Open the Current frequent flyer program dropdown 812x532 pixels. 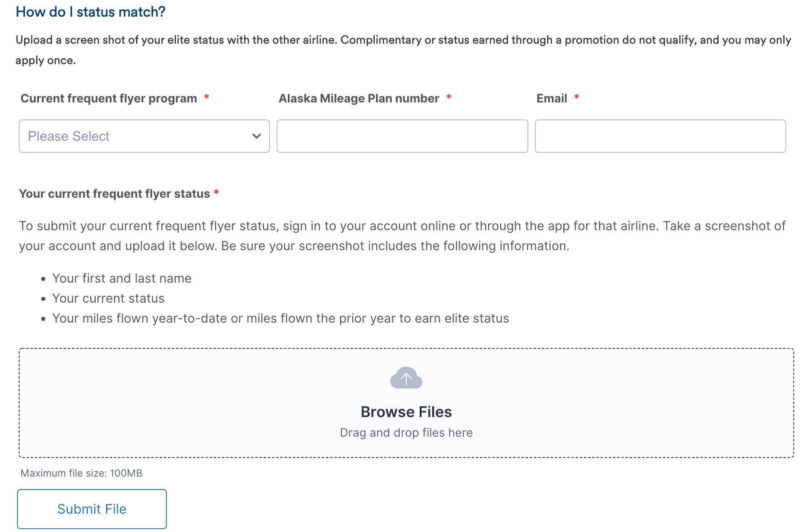coord(144,136)
